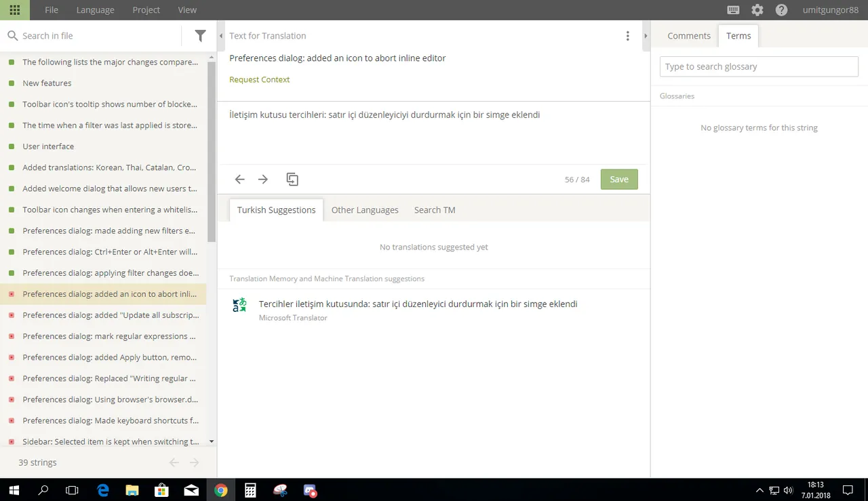Click the Type to search glossary field
This screenshot has width=868, height=501.
click(759, 66)
